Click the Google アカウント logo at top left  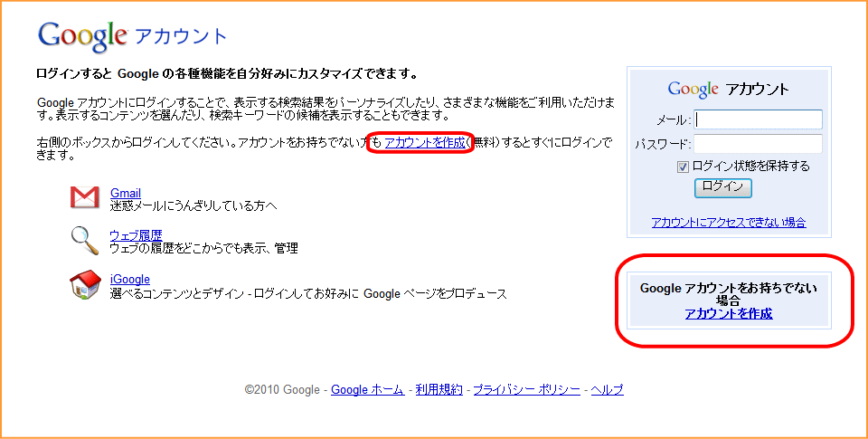click(x=132, y=36)
